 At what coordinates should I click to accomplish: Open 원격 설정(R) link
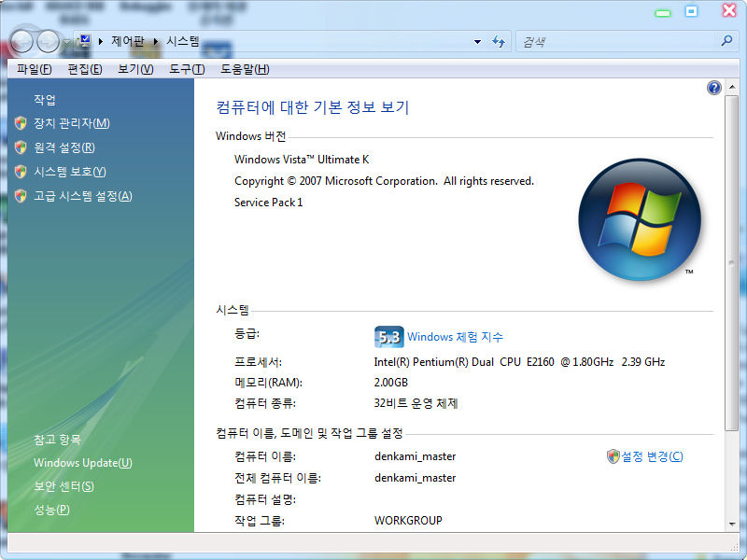click(64, 147)
